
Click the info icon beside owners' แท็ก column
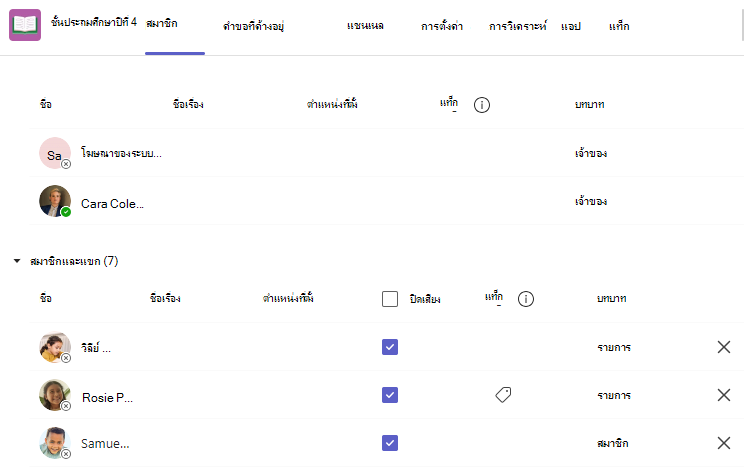[482, 104]
